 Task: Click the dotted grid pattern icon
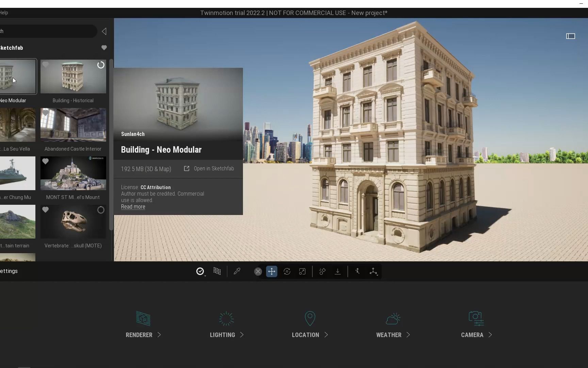[217, 271]
